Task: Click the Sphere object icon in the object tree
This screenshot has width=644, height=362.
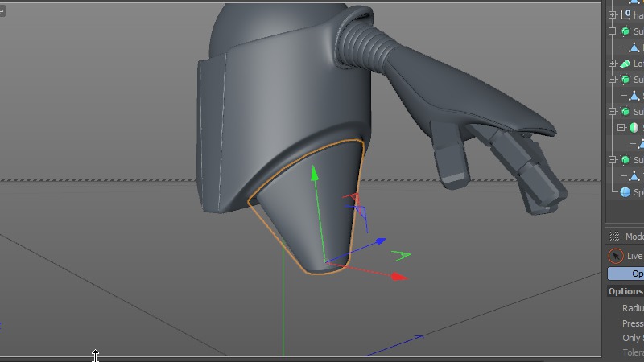Action: 625,192
